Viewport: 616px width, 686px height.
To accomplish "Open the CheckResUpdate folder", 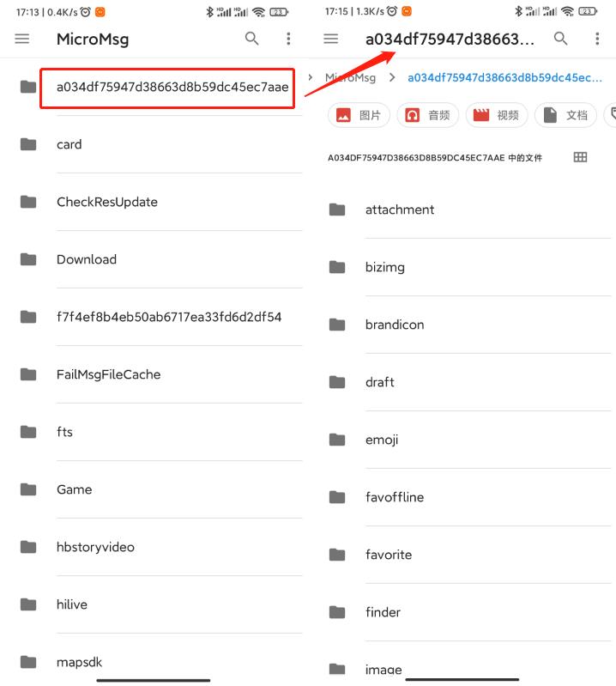I will [x=107, y=202].
